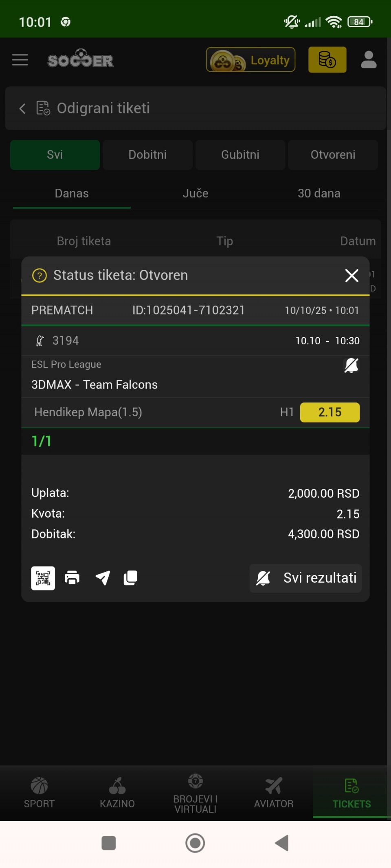The width and height of the screenshot is (391, 868).
Task: Tap the ticket status help icon
Action: coord(40,275)
